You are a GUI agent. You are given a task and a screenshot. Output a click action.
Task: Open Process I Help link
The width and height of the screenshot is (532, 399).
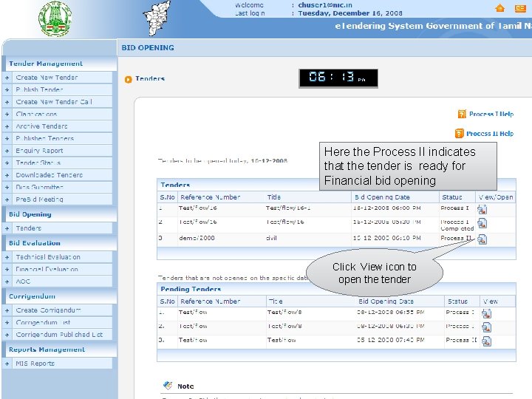coord(491,114)
